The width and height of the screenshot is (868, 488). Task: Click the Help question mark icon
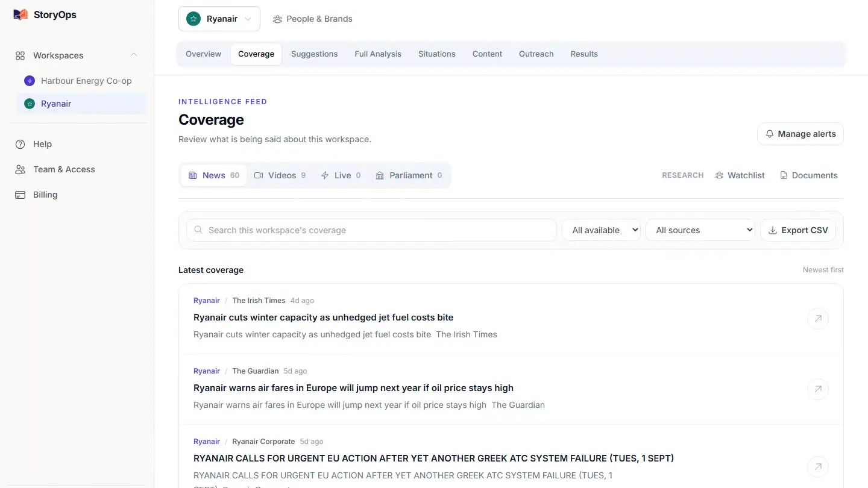(x=20, y=144)
